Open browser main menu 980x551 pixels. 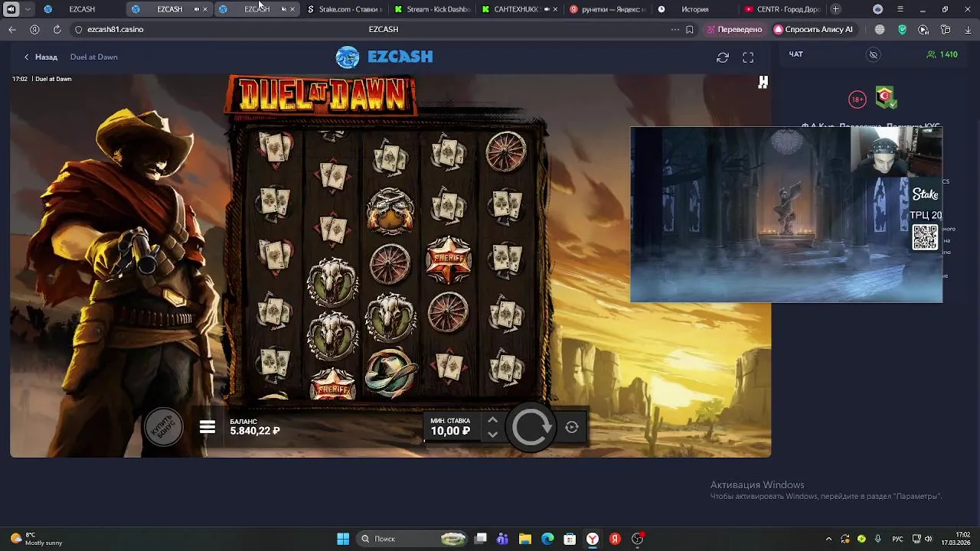(x=901, y=9)
